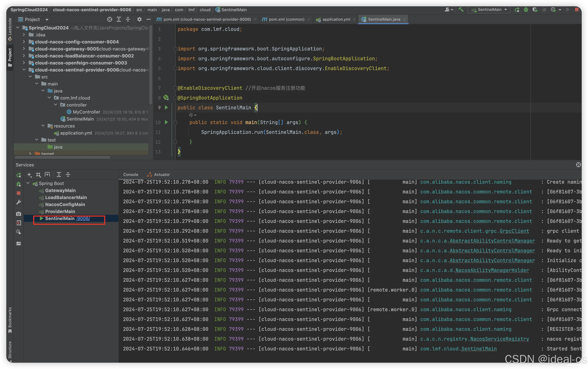Screen dimensions: 588x369
Task: Close application.yml editor tab
Action: (x=354, y=19)
